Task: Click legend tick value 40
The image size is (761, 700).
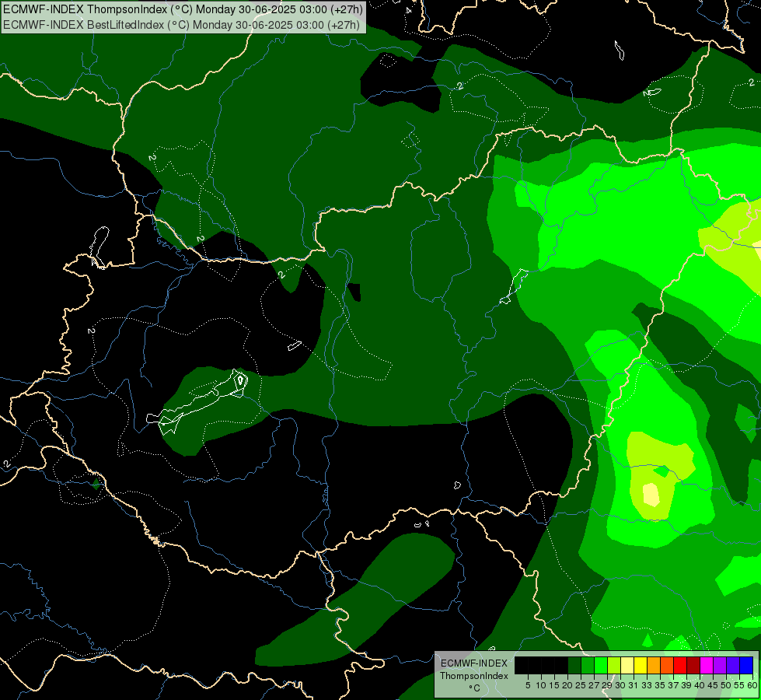Action: 700,685
